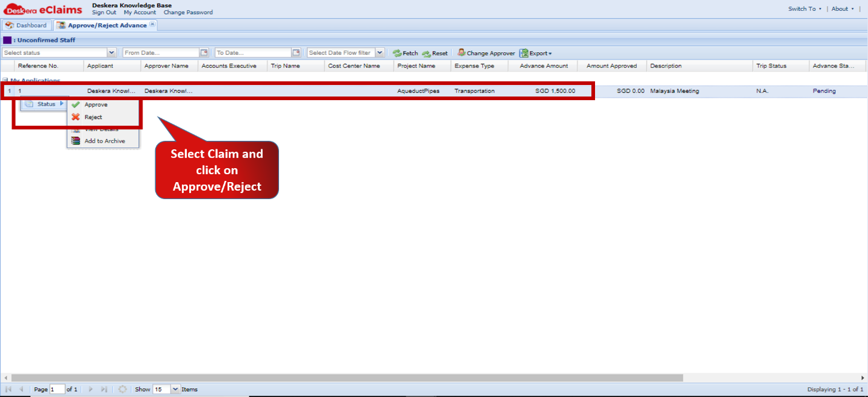Reject the selected advance claim
The width and height of the screenshot is (868, 397).
pyautogui.click(x=92, y=117)
